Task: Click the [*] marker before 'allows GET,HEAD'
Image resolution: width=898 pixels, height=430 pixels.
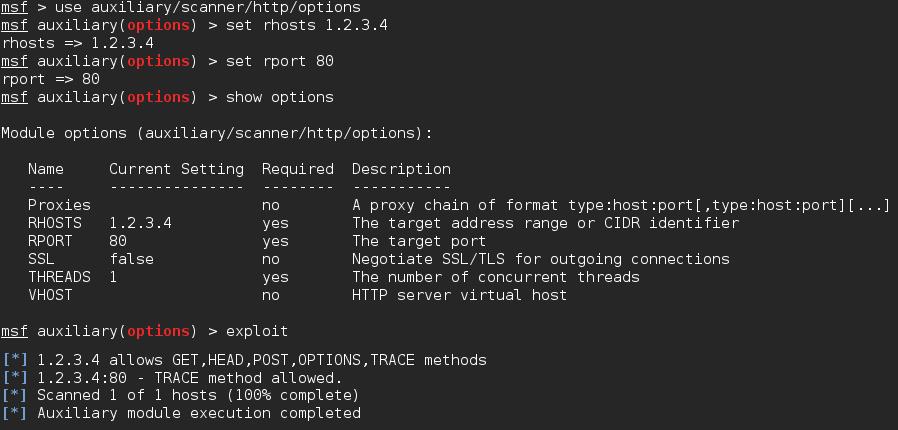Action: pos(15,360)
